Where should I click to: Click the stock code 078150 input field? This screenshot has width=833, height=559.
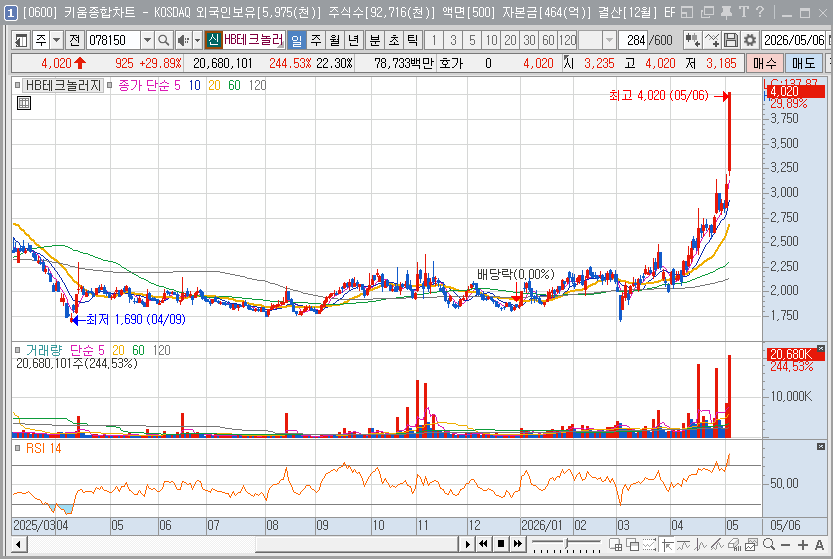coord(114,40)
